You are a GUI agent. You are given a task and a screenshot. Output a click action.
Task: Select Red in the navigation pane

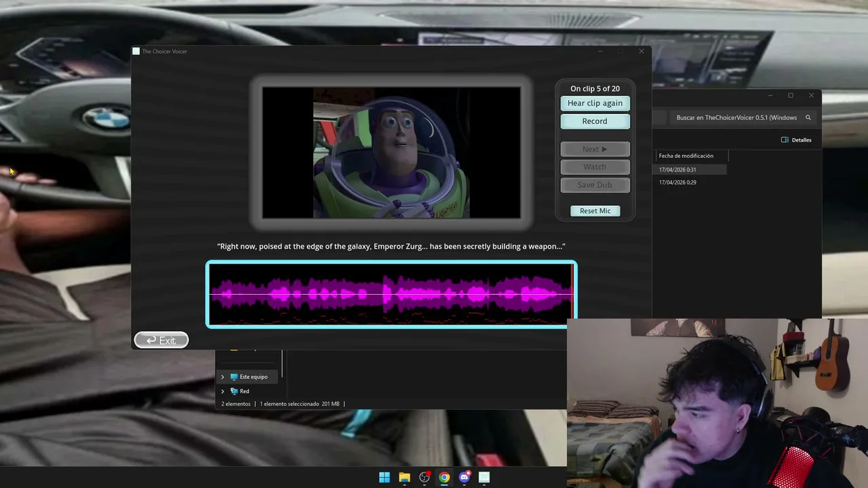click(x=240, y=391)
